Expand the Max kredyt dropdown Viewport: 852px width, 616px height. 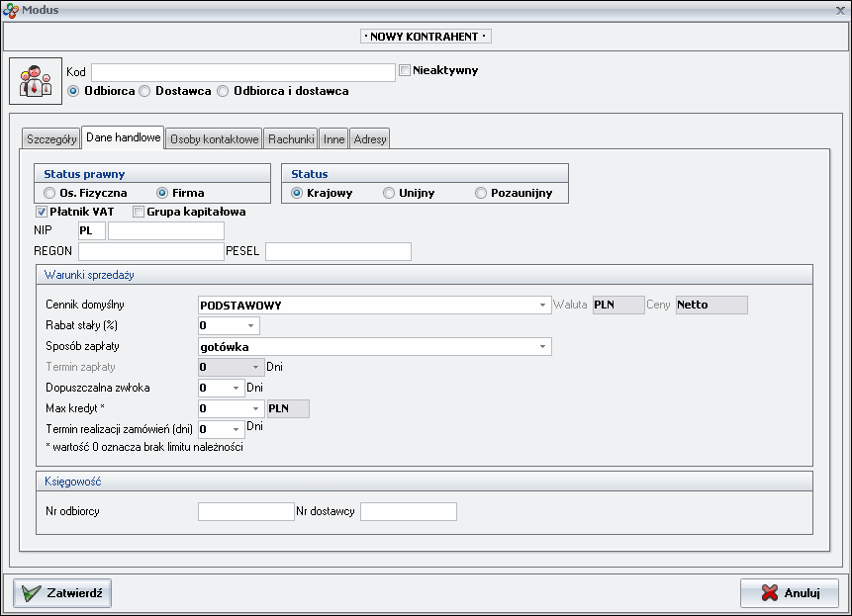click(x=256, y=408)
